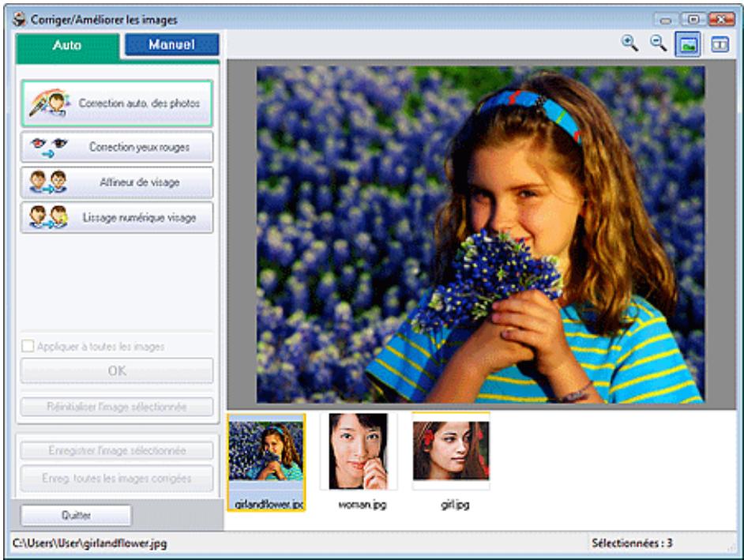Click Correction auto. des photos button
This screenshot has width=744, height=560.
(x=117, y=103)
